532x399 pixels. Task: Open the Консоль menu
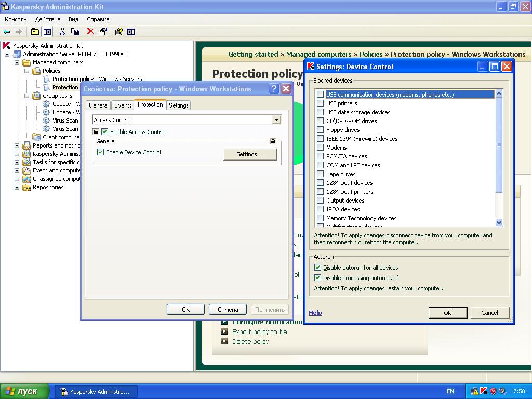(x=16, y=19)
